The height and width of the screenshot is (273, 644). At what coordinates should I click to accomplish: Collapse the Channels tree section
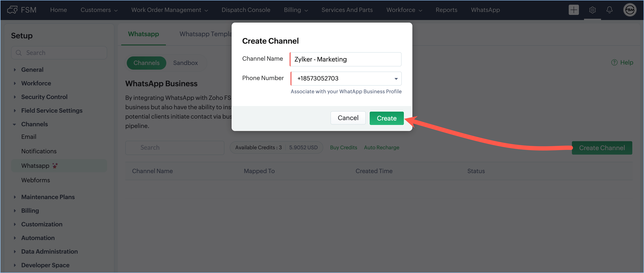pyautogui.click(x=14, y=124)
